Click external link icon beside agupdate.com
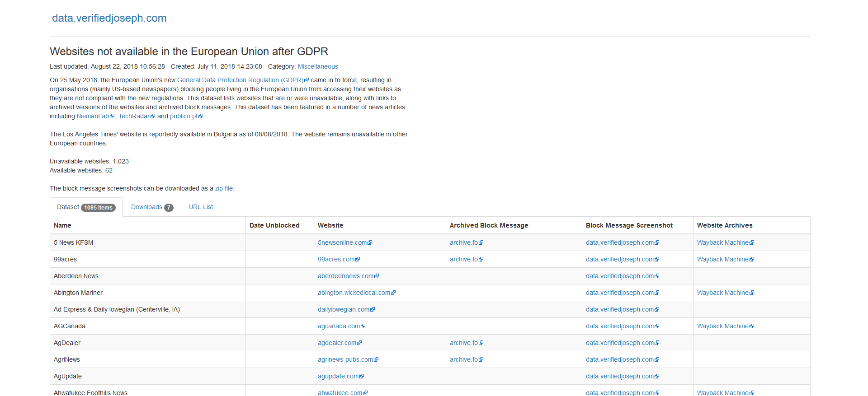The image size is (868, 396). pos(362,377)
